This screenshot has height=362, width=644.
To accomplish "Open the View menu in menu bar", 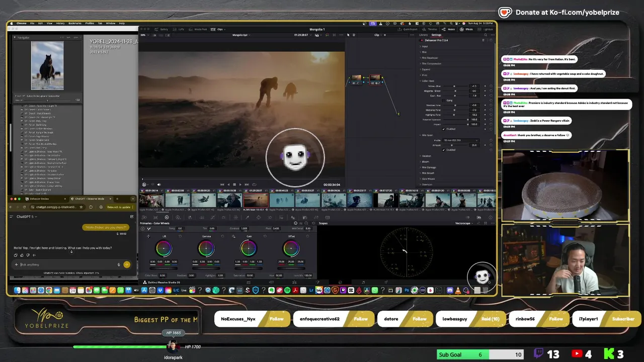I will click(x=49, y=23).
